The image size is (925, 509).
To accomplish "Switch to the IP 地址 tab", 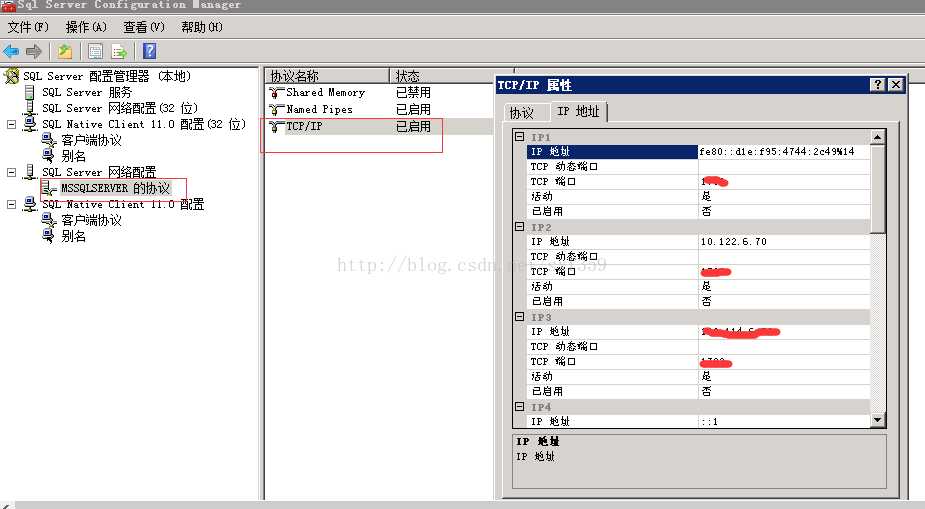I will click(x=578, y=111).
